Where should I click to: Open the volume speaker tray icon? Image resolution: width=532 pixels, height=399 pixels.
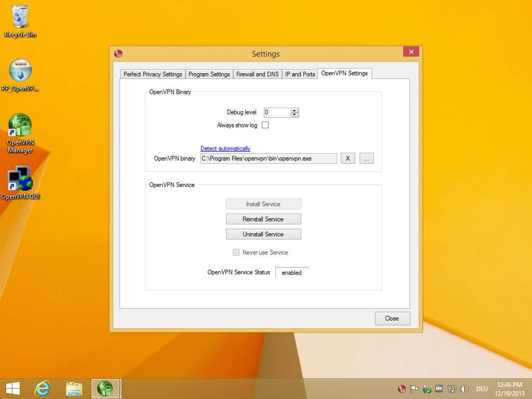[x=464, y=389]
